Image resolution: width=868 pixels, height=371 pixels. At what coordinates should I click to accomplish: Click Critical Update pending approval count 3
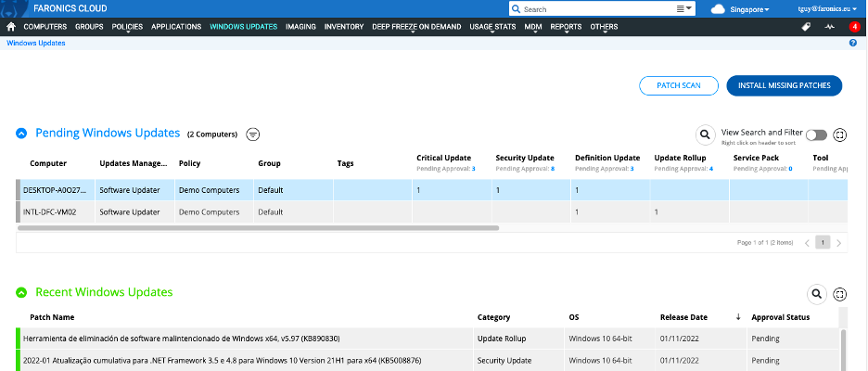[473, 168]
